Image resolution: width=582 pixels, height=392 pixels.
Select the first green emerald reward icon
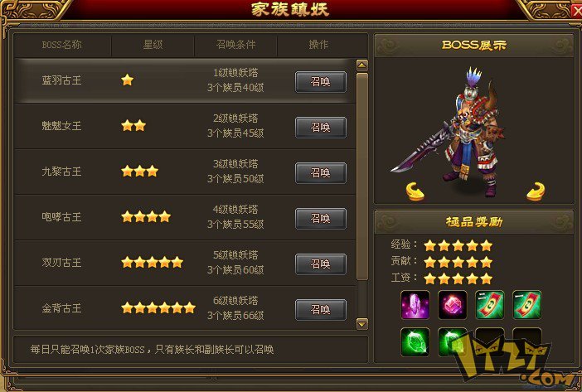click(415, 342)
